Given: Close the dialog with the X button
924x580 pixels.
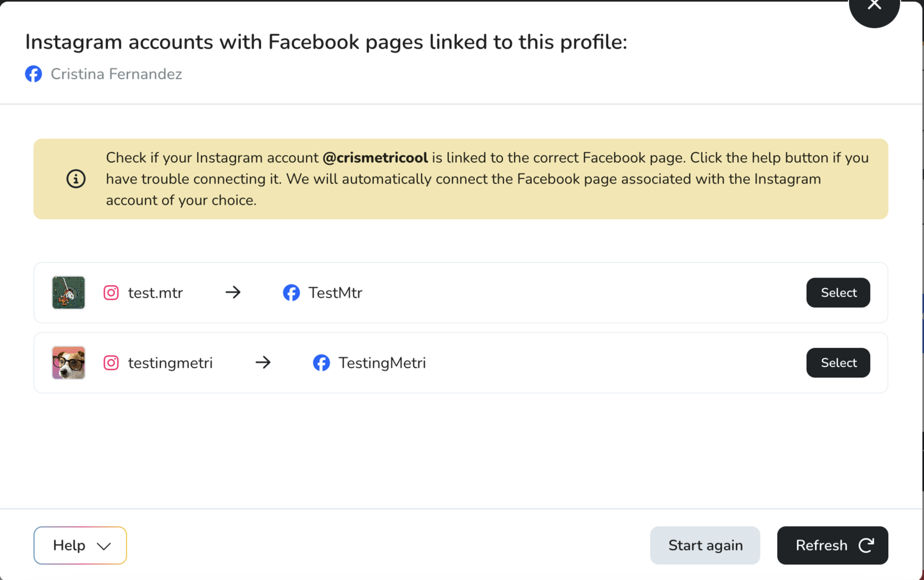Looking at the screenshot, I should [x=874, y=6].
